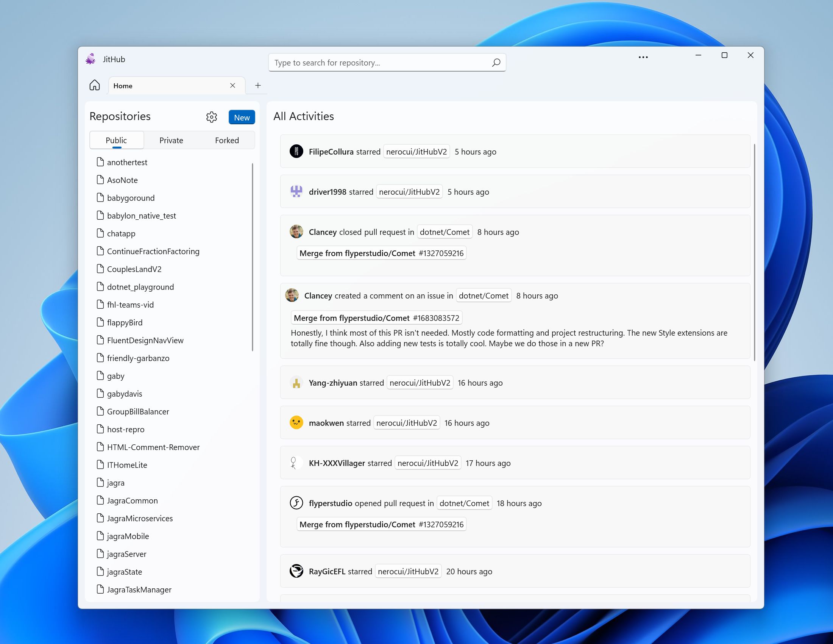Open the three-dots more options menu
833x644 pixels.
(643, 57)
